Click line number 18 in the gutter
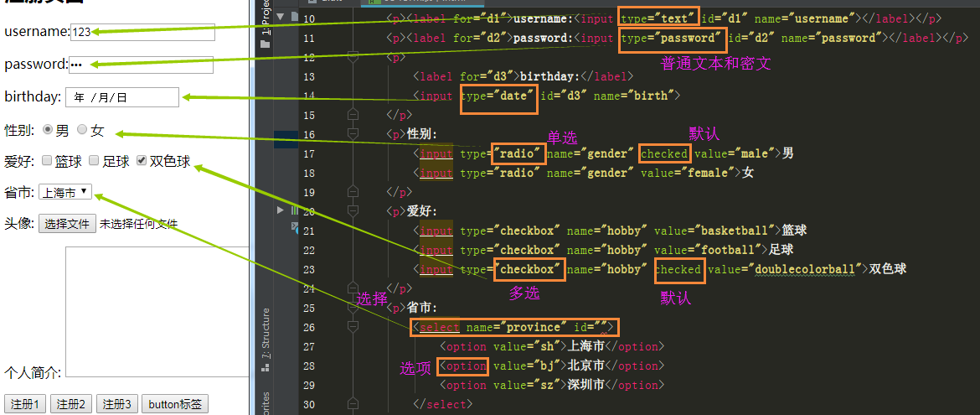 coord(309,173)
